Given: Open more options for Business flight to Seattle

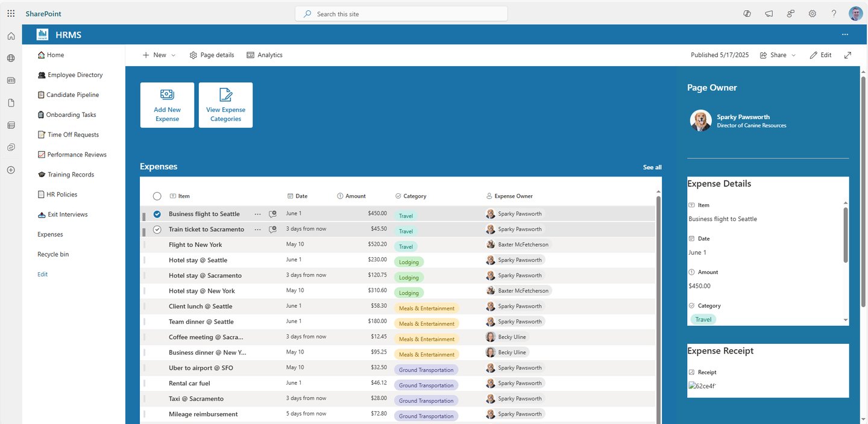Looking at the screenshot, I should (x=257, y=213).
